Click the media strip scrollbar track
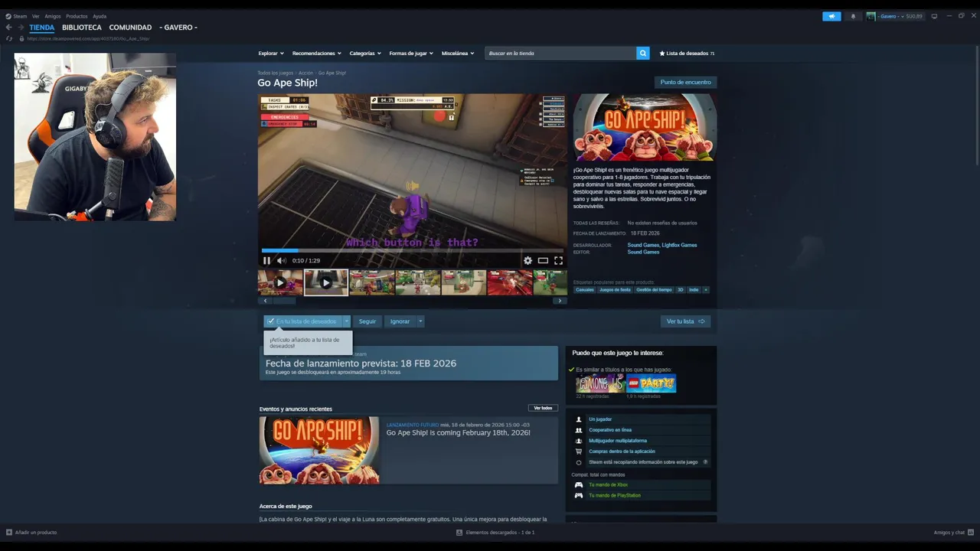The height and width of the screenshot is (551, 980). tap(412, 301)
